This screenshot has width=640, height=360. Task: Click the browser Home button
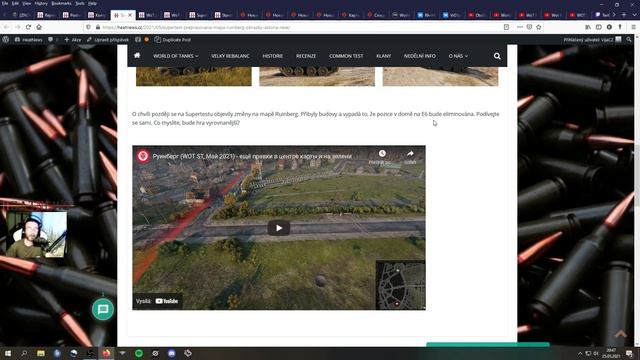point(39,27)
